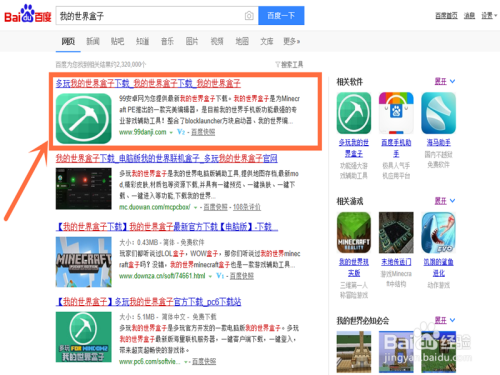Expand 展开 in the 相关软件 panel
The image size is (500, 375).
(445, 81)
